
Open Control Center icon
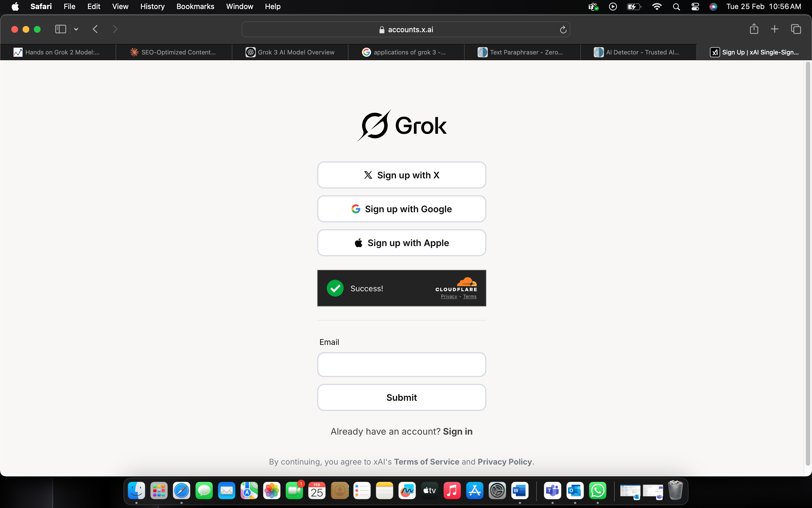695,7
